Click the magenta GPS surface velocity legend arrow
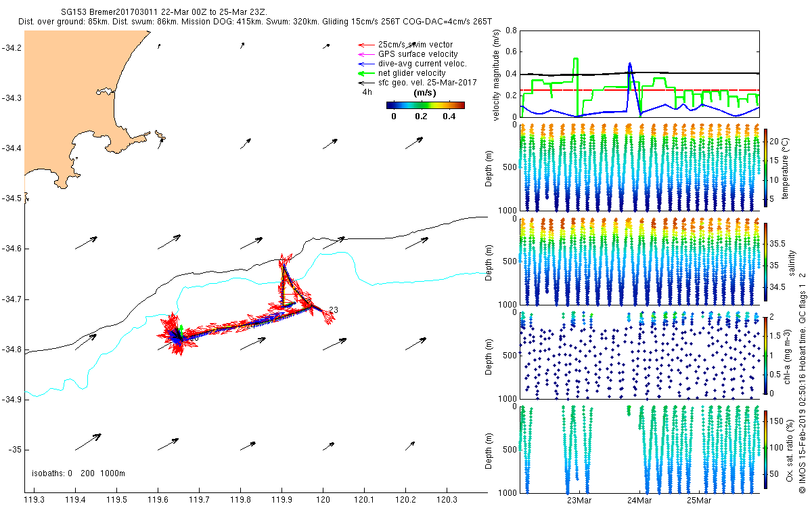812x508 pixels. pyautogui.click(x=365, y=54)
